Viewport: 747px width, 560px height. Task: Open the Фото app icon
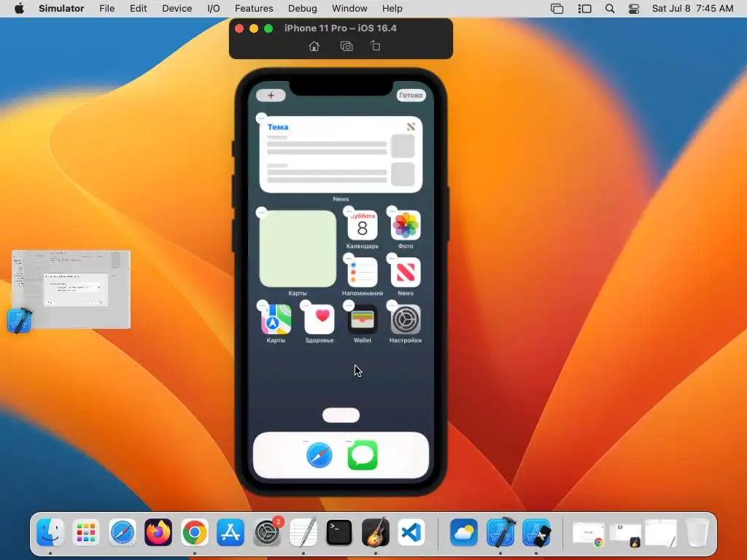[x=406, y=226]
